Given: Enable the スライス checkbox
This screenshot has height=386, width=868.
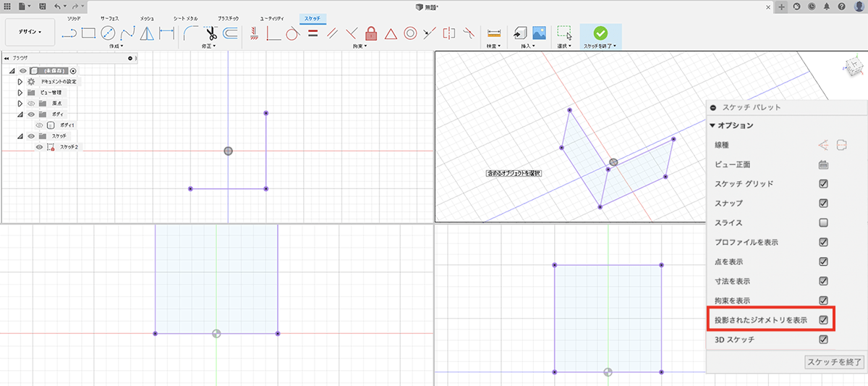Looking at the screenshot, I should [823, 222].
